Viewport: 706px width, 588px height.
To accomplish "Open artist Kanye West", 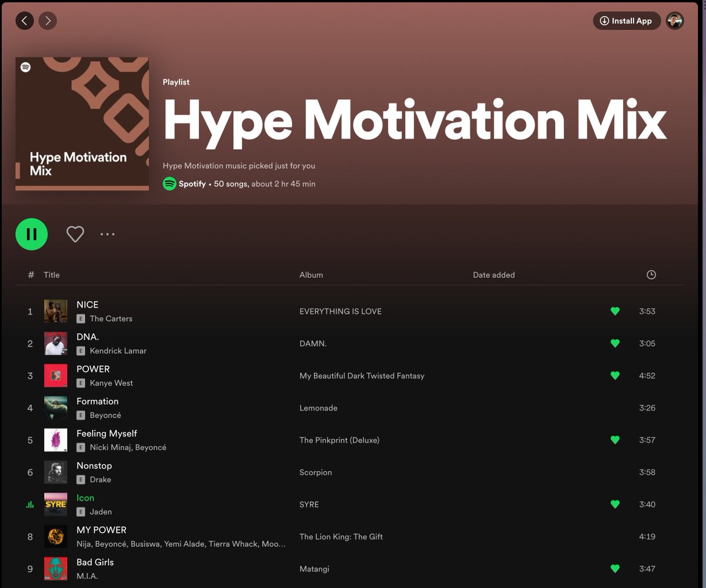I will [x=111, y=383].
